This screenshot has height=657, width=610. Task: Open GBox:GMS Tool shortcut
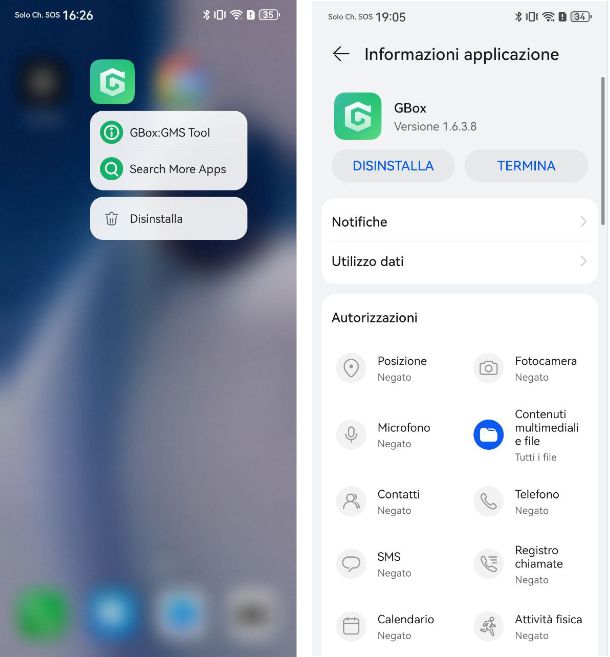coord(169,132)
